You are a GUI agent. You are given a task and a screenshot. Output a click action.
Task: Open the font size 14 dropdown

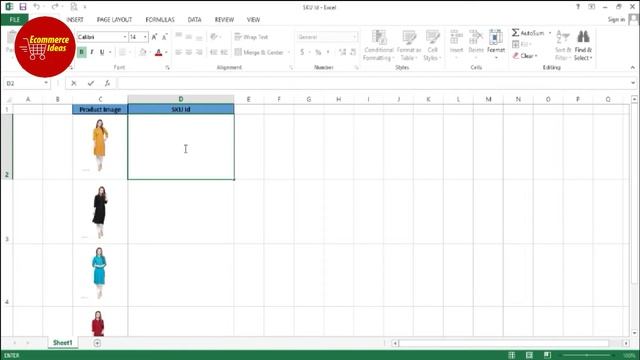145,37
